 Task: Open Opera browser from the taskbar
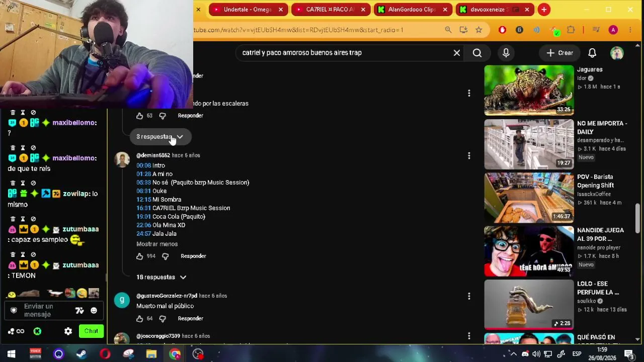pos(105,354)
